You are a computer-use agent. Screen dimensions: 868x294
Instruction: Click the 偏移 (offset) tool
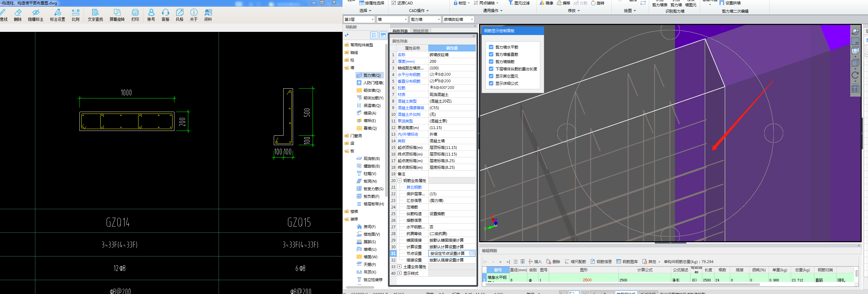563,3
